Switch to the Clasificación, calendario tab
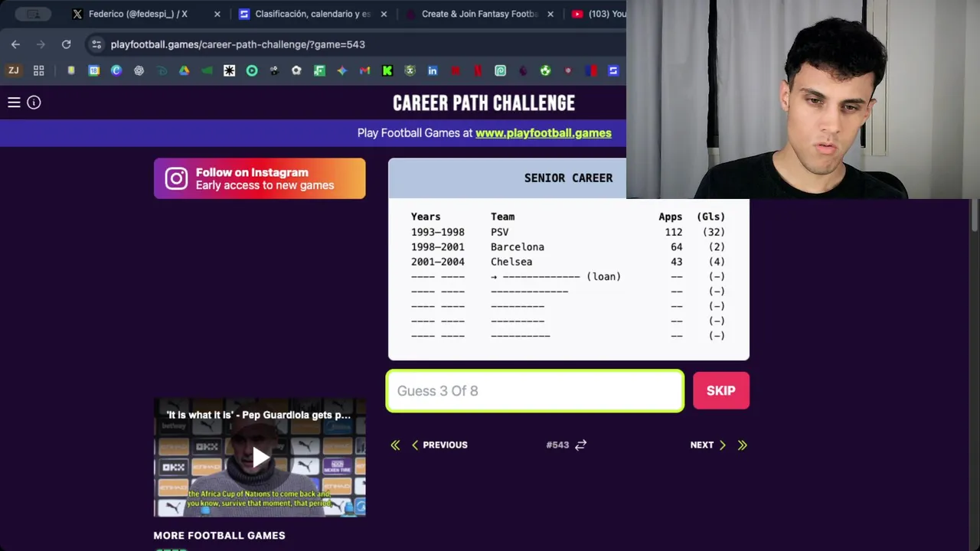 [x=312, y=14]
